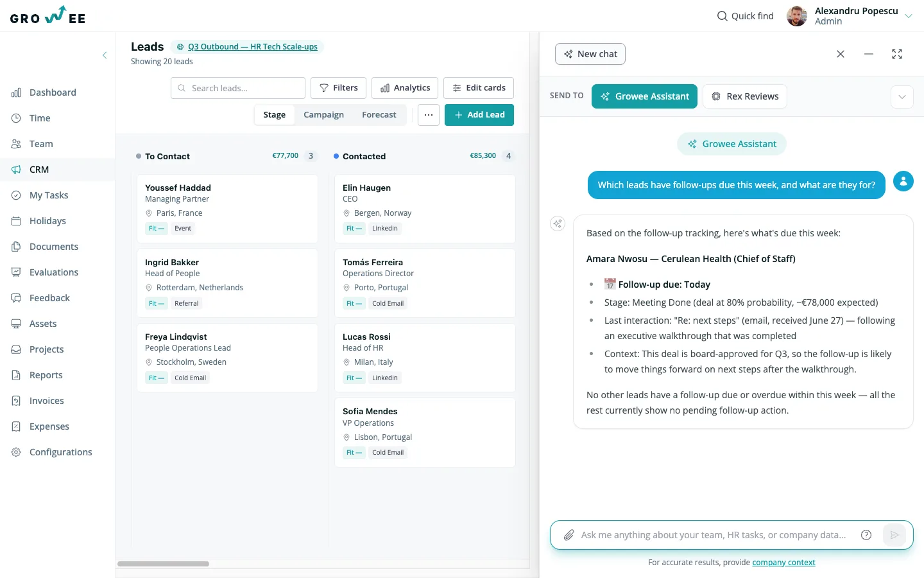The width and height of the screenshot is (924, 578).
Task: Open Feedback in the sidebar
Action: coord(49,298)
